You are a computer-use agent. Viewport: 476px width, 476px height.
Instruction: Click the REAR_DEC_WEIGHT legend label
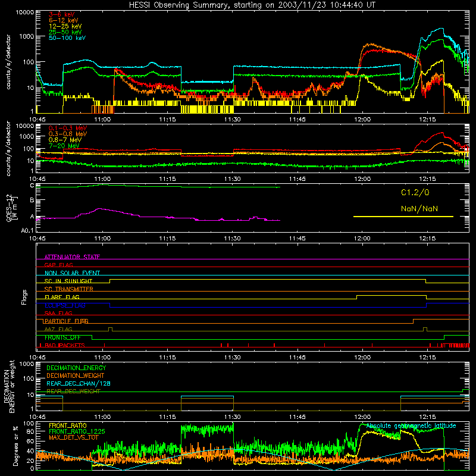(x=73, y=392)
